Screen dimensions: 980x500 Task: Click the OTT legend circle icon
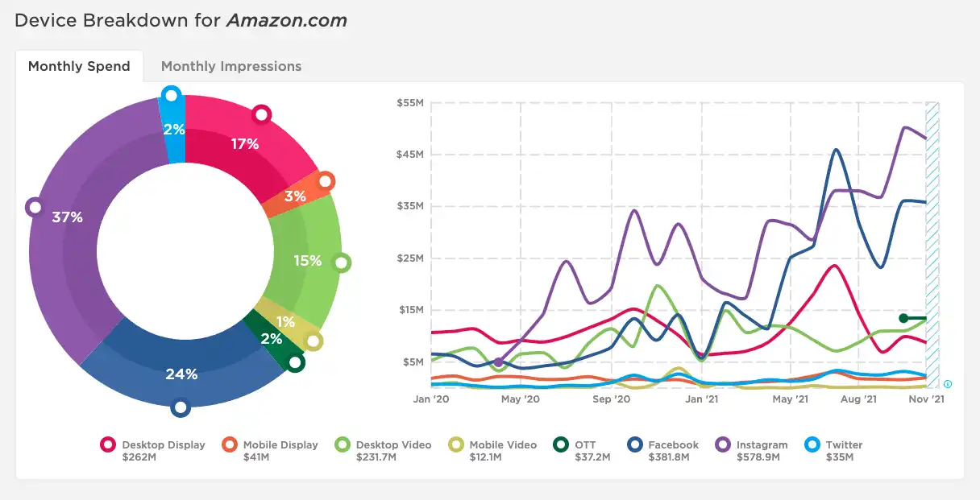[x=562, y=445]
